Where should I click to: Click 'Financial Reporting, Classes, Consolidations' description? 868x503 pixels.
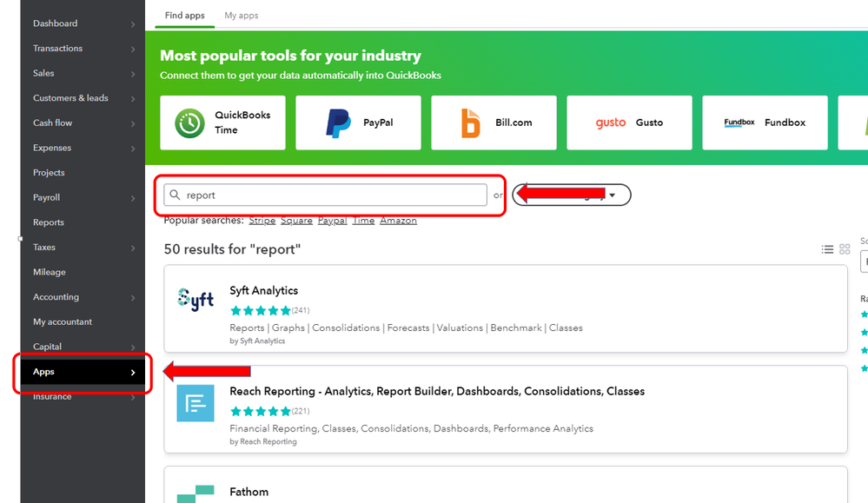pos(411,428)
